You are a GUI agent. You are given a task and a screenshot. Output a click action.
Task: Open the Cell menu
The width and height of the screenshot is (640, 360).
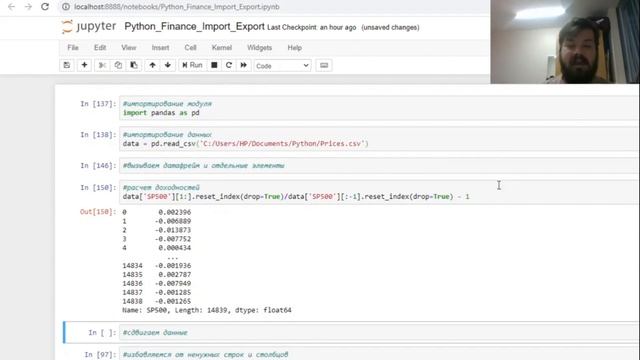click(190, 48)
